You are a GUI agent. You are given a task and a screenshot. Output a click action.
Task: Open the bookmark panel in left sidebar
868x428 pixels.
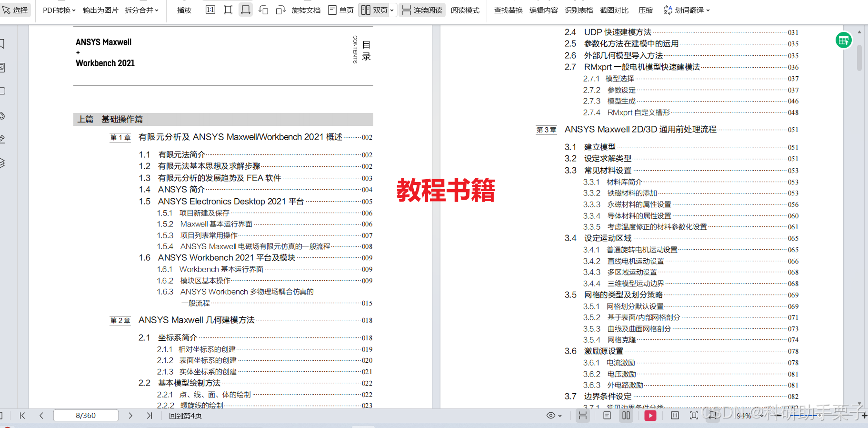pyautogui.click(x=2, y=44)
